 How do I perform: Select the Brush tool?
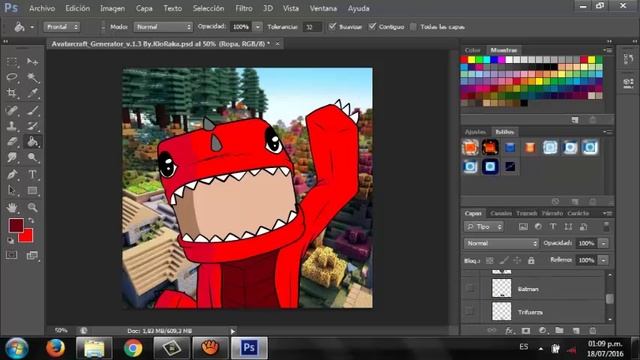(32, 110)
